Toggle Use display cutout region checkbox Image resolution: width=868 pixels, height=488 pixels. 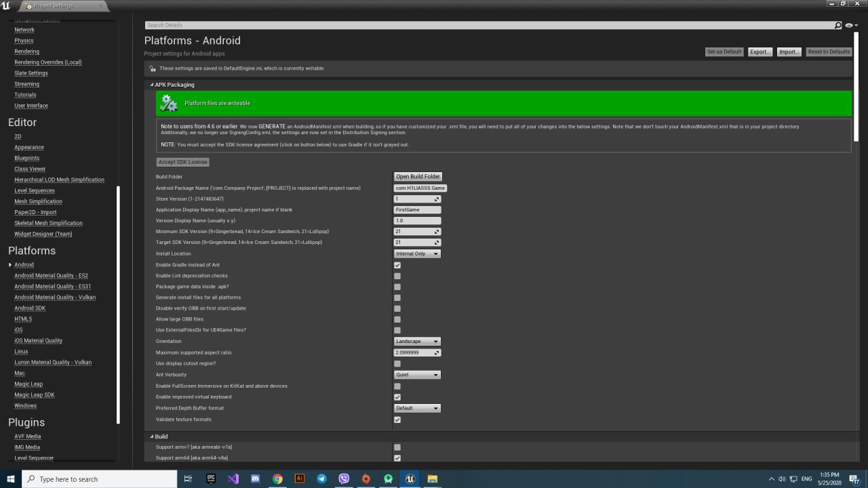coord(397,364)
